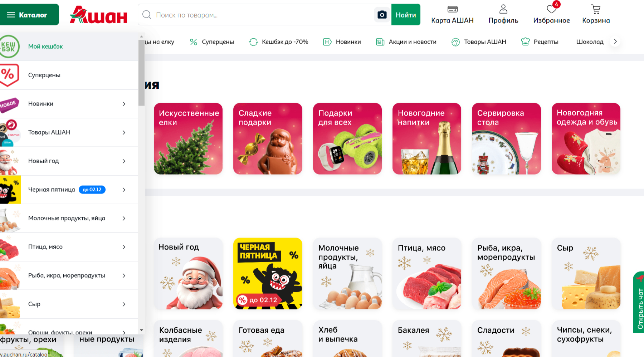Open Кешбэк до -70% menu item
644x357 pixels.
click(279, 42)
